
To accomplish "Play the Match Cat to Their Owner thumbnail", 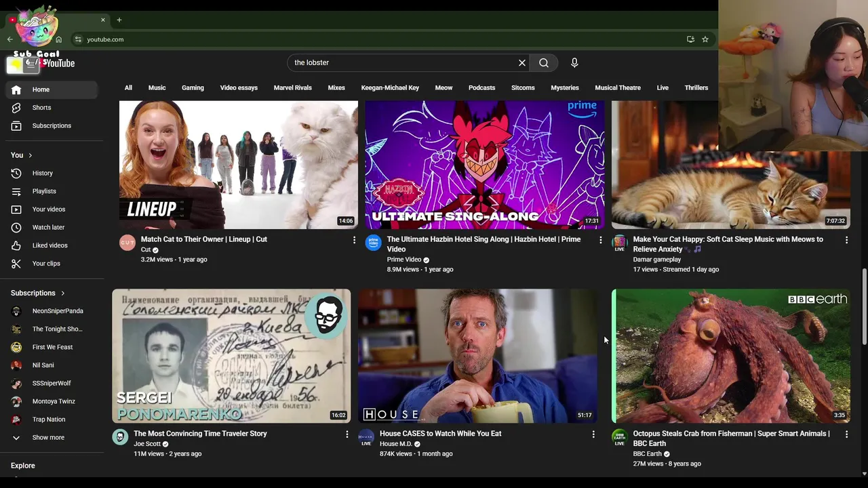I will click(239, 165).
